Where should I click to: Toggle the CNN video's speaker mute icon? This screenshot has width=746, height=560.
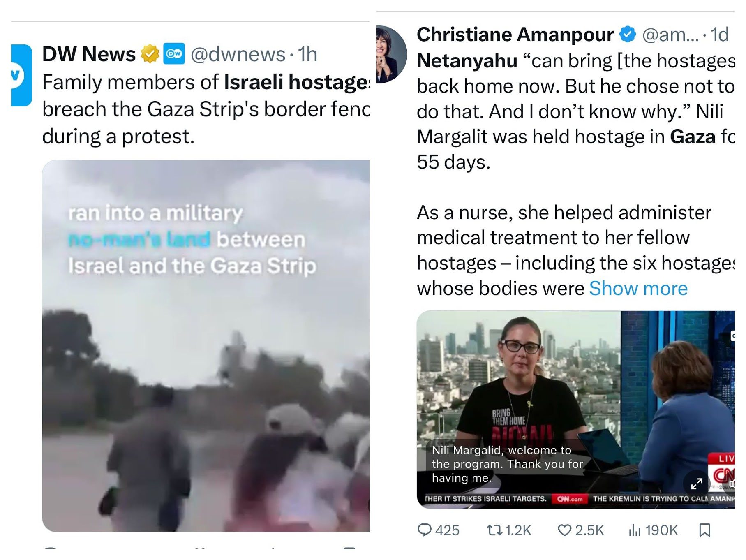(x=732, y=484)
